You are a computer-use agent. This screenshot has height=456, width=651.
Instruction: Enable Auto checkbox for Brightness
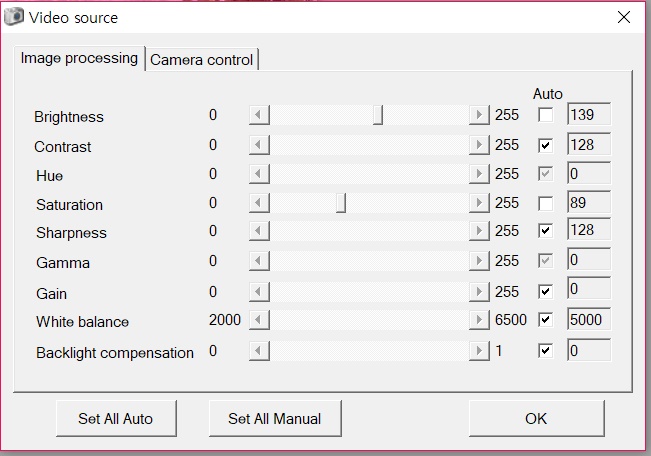point(545,116)
